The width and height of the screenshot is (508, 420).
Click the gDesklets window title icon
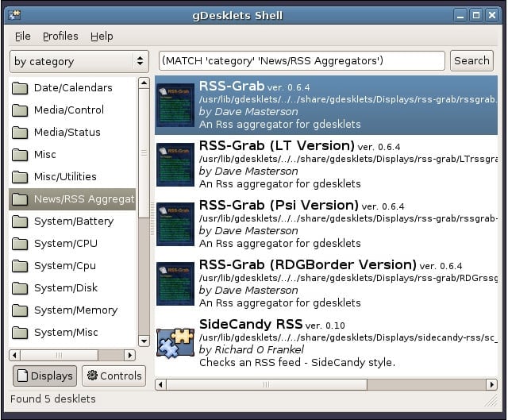pos(14,15)
